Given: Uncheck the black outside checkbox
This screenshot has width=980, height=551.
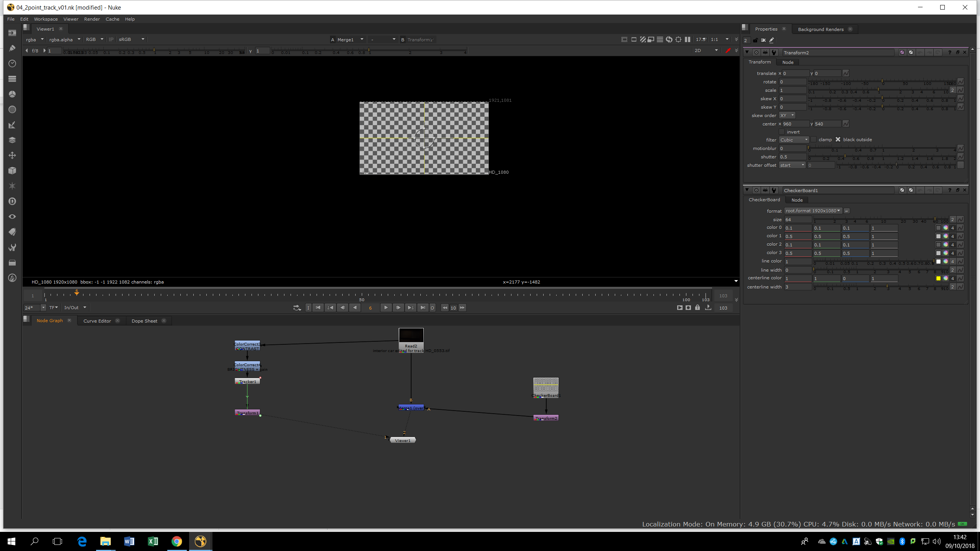Looking at the screenshot, I should pyautogui.click(x=838, y=140).
